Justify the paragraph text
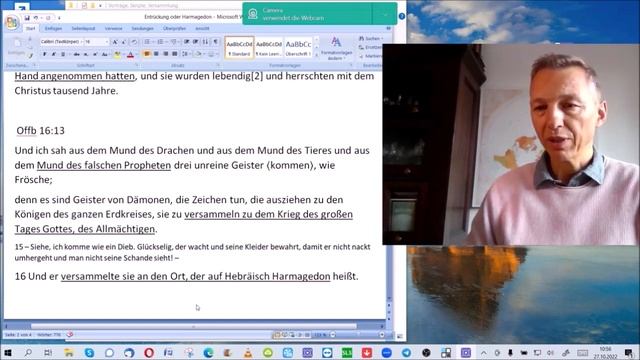Image resolution: width=640 pixels, height=360 pixels. tap(175, 54)
